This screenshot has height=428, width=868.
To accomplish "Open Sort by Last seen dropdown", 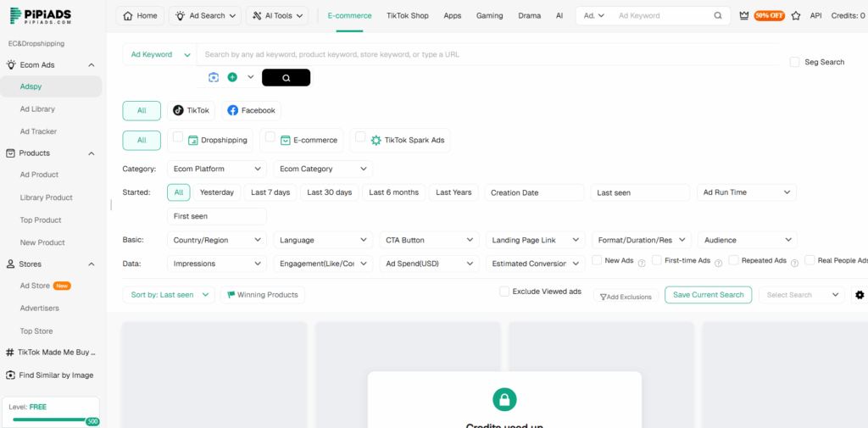I will [x=169, y=295].
